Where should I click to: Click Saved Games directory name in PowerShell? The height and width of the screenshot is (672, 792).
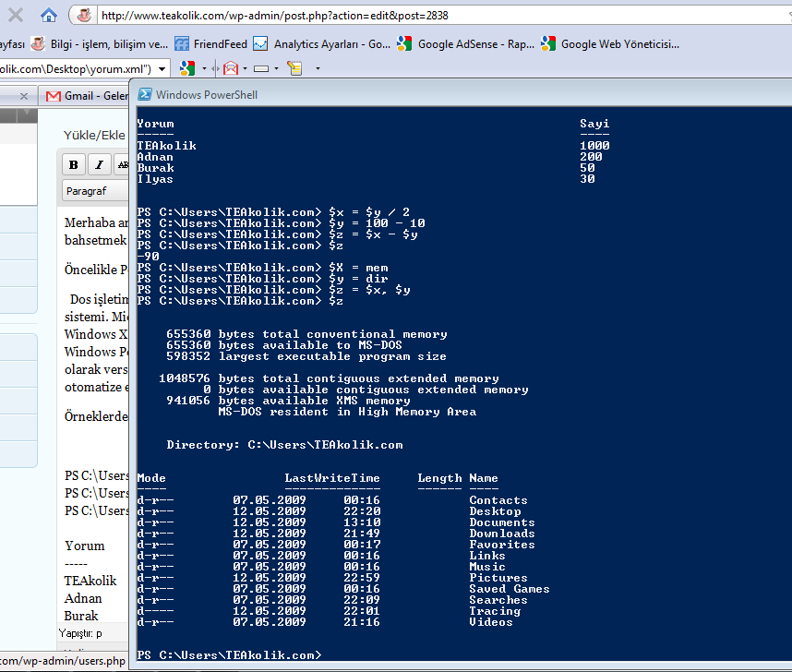coord(510,589)
